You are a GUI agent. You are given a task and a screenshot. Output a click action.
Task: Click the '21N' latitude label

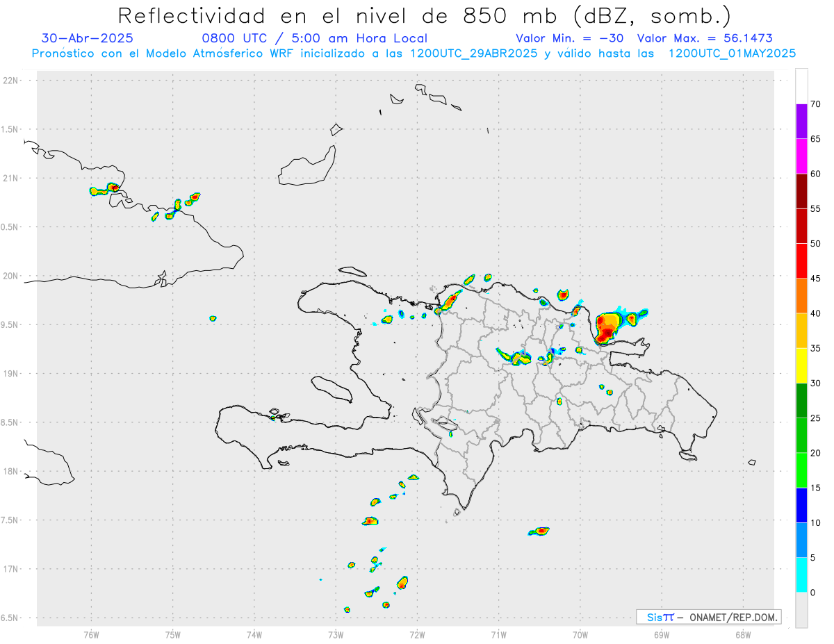[x=12, y=178]
